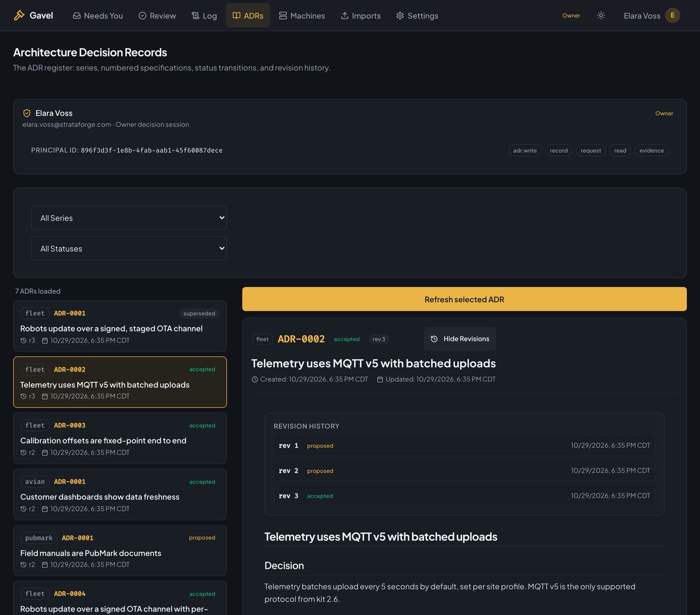The image size is (700, 615).
Task: Go to the Log tab
Action: tap(204, 16)
